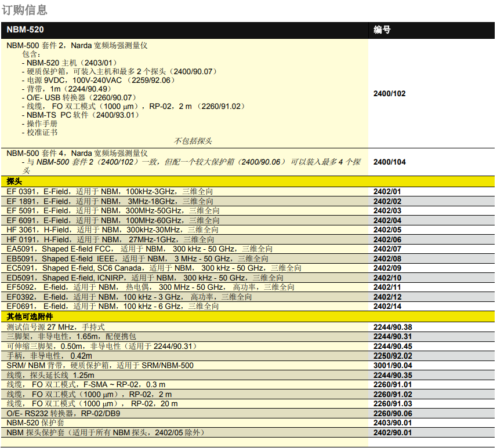
Task: Select part number 2400/102
Action: pyautogui.click(x=389, y=93)
